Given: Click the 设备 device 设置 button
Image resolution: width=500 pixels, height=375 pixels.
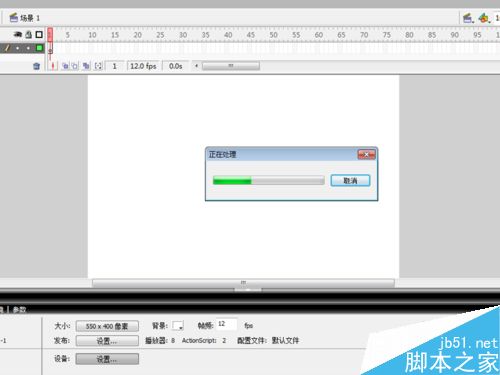Looking at the screenshot, I should click(x=107, y=359).
